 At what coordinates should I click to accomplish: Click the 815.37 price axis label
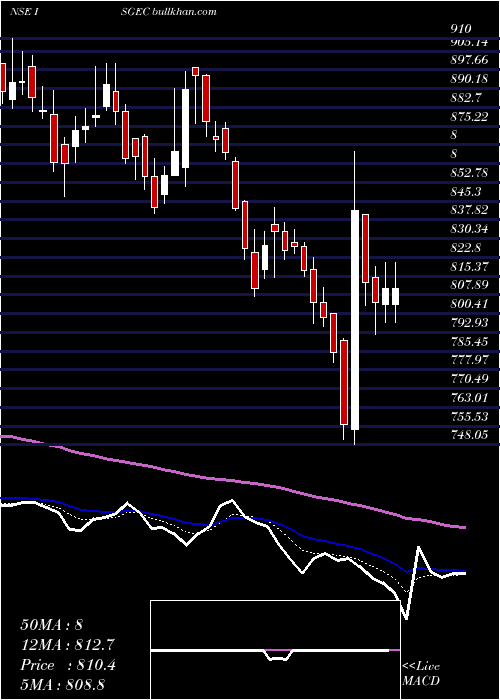pos(471,267)
